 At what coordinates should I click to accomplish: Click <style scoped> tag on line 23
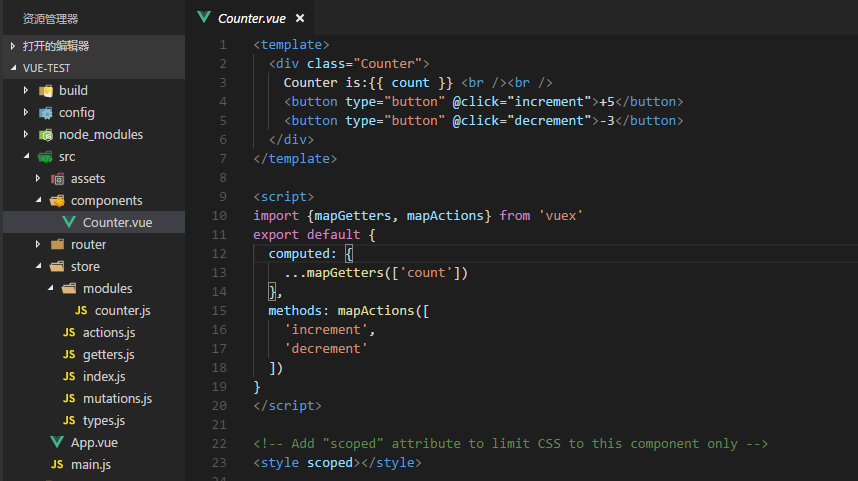307,462
